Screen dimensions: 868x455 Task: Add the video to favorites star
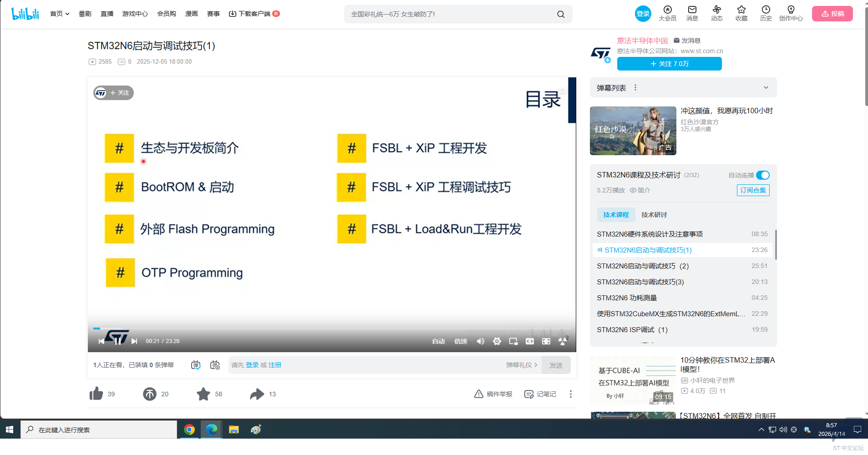pyautogui.click(x=203, y=394)
